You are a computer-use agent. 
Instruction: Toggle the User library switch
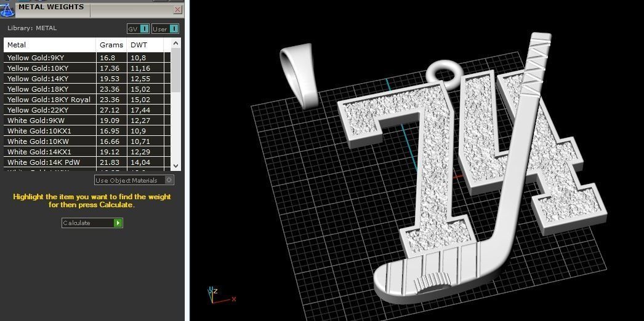tap(165, 29)
